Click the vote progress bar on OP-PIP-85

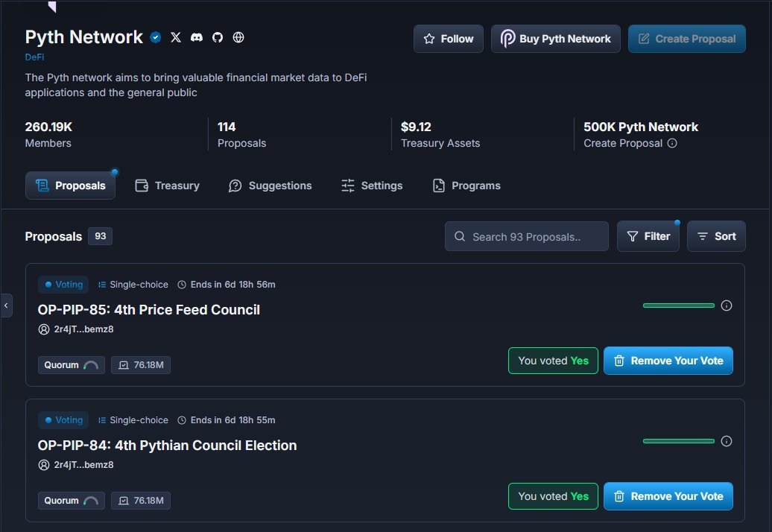tap(678, 305)
